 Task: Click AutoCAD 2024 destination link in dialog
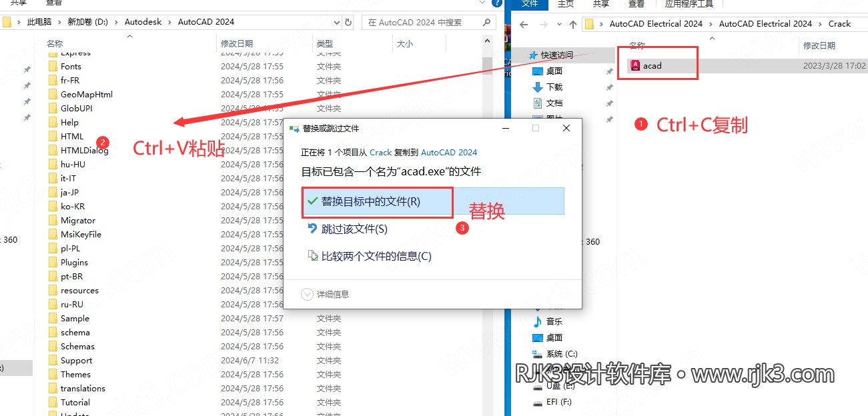(x=449, y=152)
